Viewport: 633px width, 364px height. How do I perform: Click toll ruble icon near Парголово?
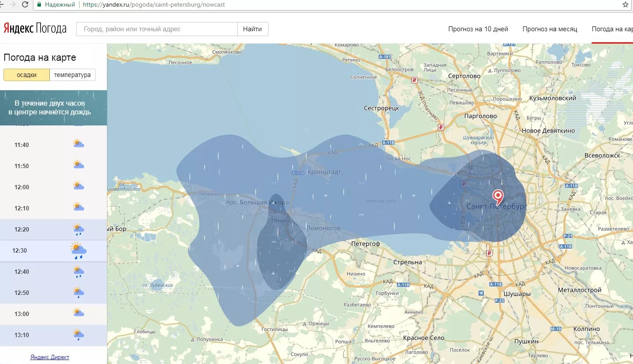[440, 127]
